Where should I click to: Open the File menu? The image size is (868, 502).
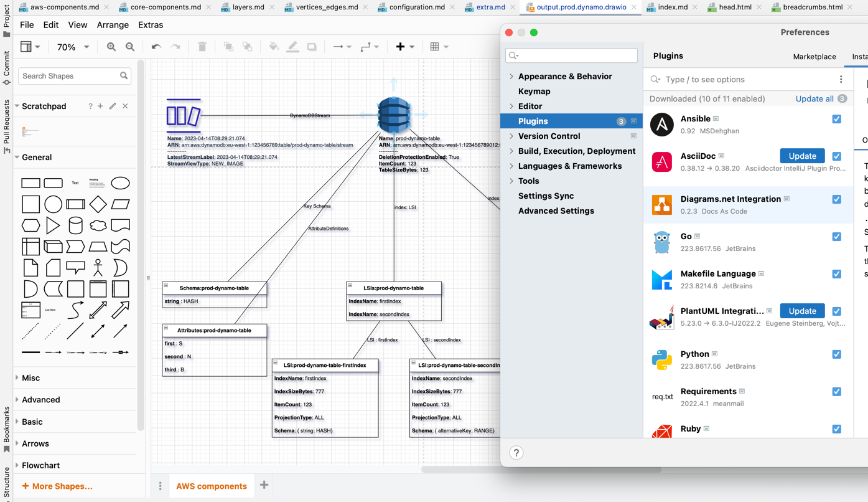[27, 25]
